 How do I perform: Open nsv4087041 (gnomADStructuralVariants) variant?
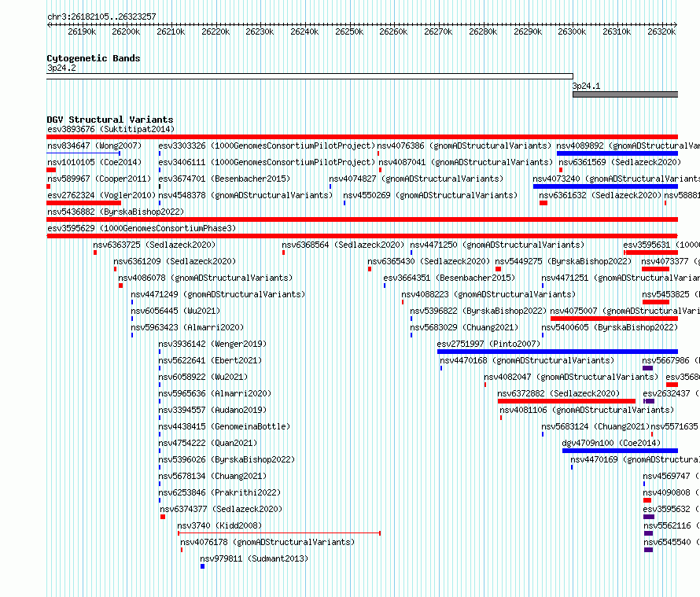pyautogui.click(x=466, y=163)
